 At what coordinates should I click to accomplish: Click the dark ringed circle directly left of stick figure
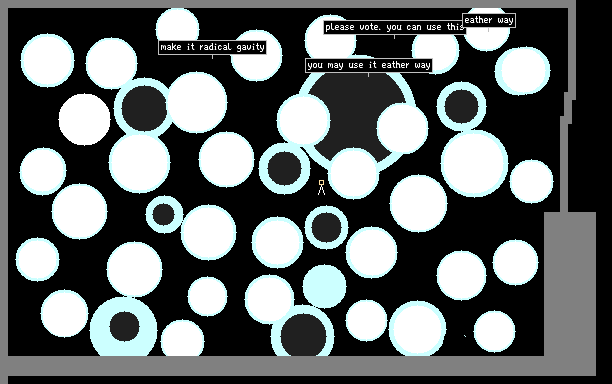tap(285, 168)
